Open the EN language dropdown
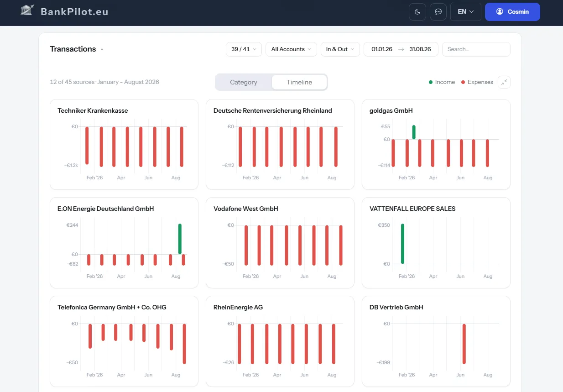563x392 pixels. (x=465, y=12)
